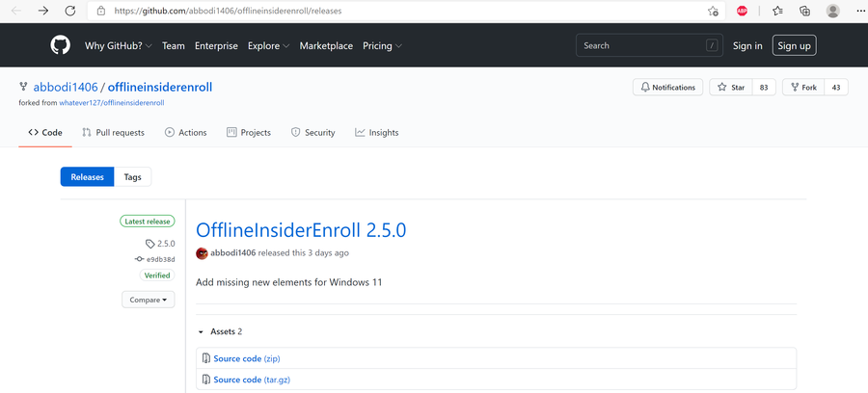Reload the page with refresh icon
868x393 pixels.
point(69,11)
